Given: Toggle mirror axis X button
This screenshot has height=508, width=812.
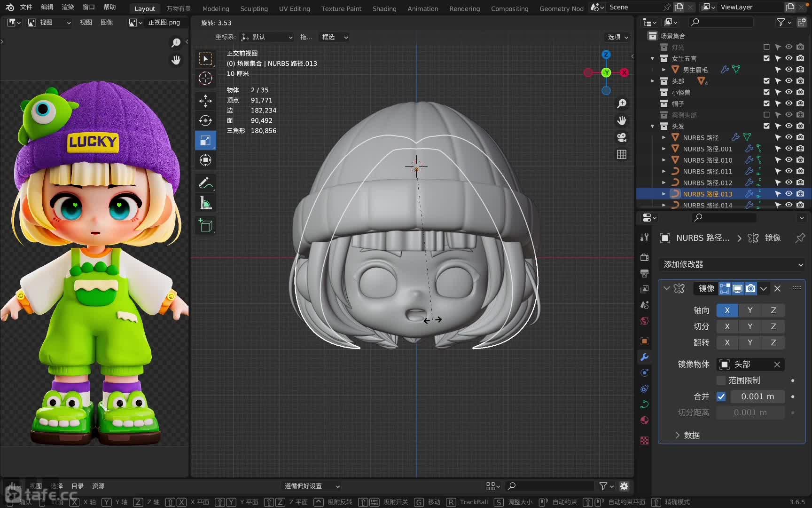Looking at the screenshot, I should click(x=727, y=310).
